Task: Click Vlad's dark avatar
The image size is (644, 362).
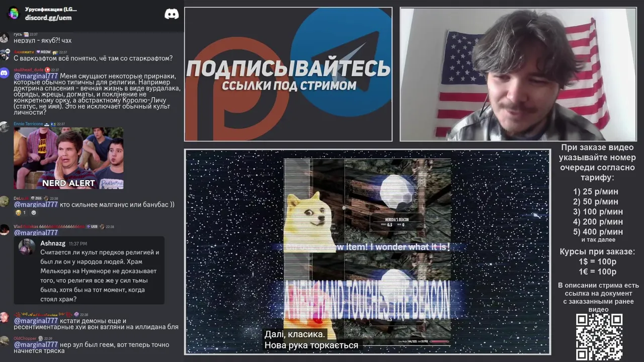Action: 4,230
